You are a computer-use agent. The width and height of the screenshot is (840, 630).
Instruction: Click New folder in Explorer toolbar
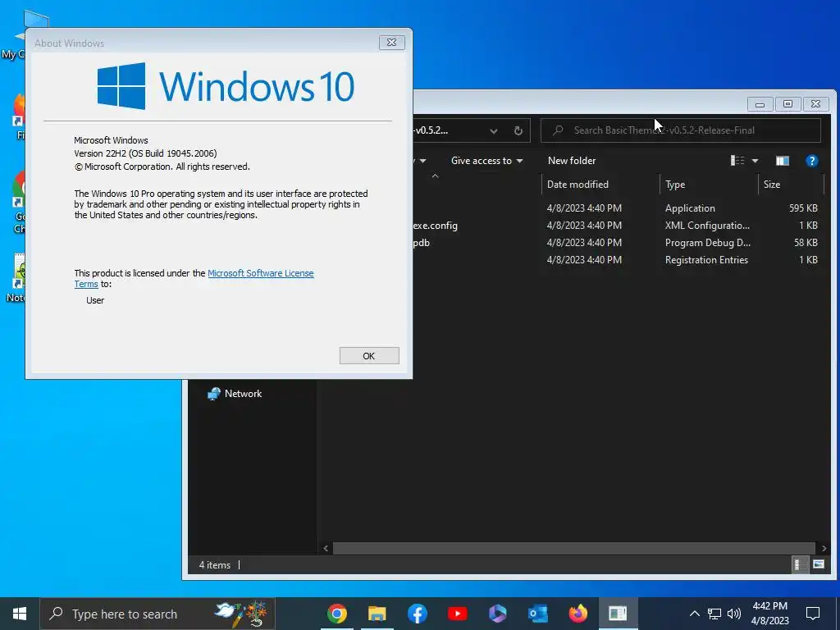[572, 161]
